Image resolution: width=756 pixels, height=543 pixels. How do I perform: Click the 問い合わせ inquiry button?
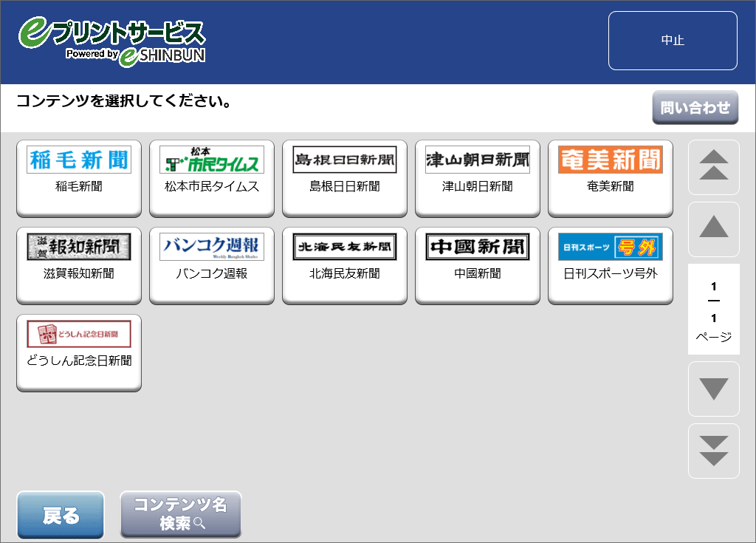click(x=695, y=108)
